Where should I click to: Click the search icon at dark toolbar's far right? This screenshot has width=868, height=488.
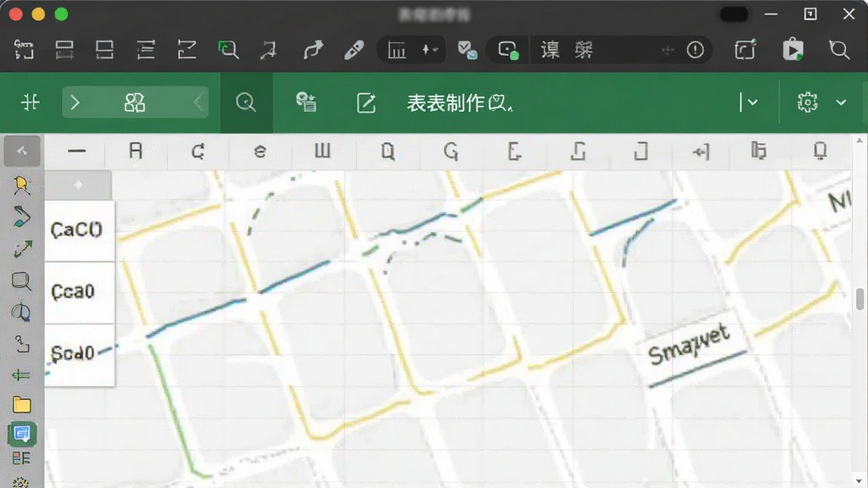click(x=839, y=50)
